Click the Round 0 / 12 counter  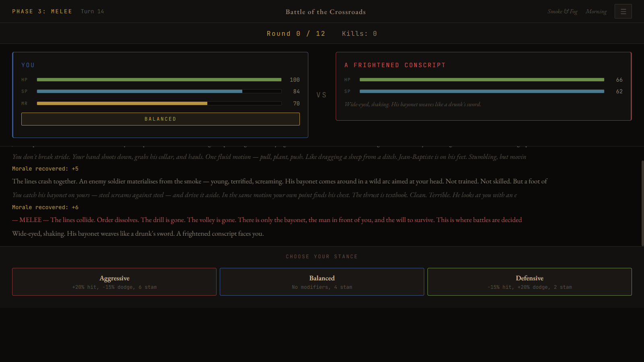point(296,34)
